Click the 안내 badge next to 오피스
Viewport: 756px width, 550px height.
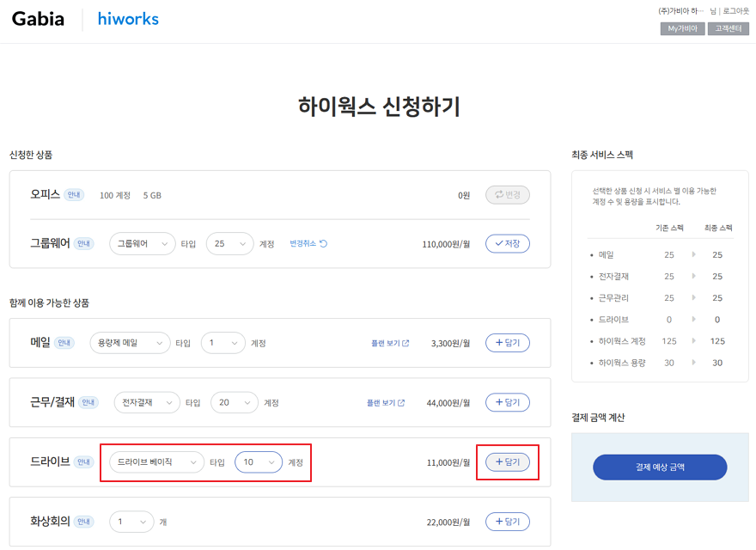[x=75, y=195]
